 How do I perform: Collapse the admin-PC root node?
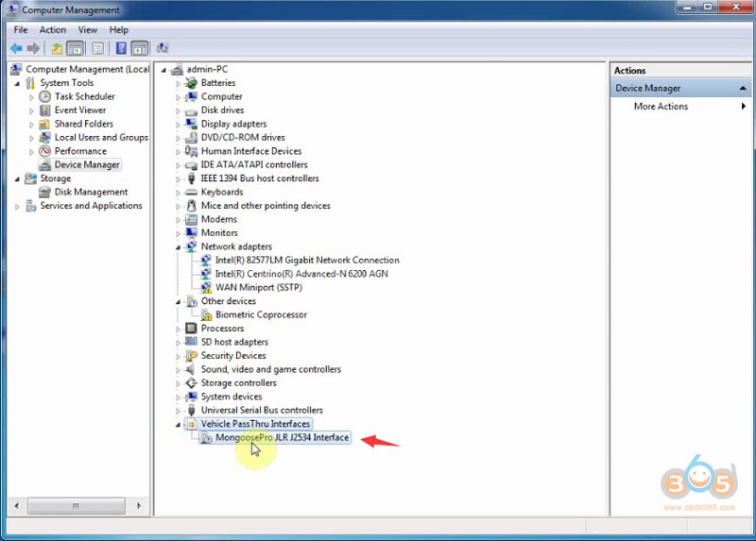click(163, 70)
